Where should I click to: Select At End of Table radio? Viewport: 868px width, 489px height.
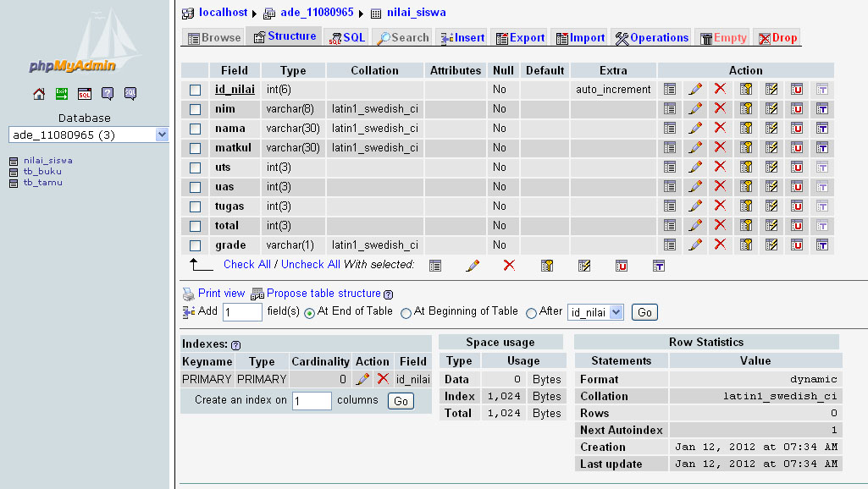309,313
